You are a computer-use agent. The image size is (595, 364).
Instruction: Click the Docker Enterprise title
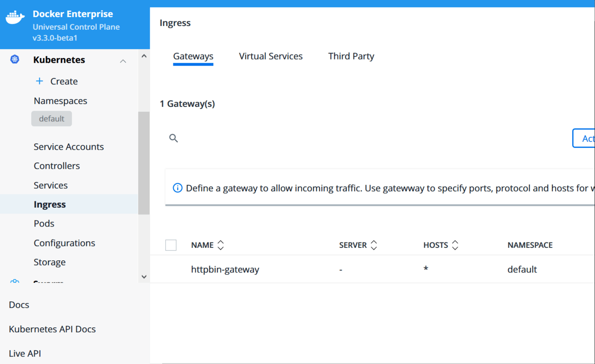(x=73, y=14)
